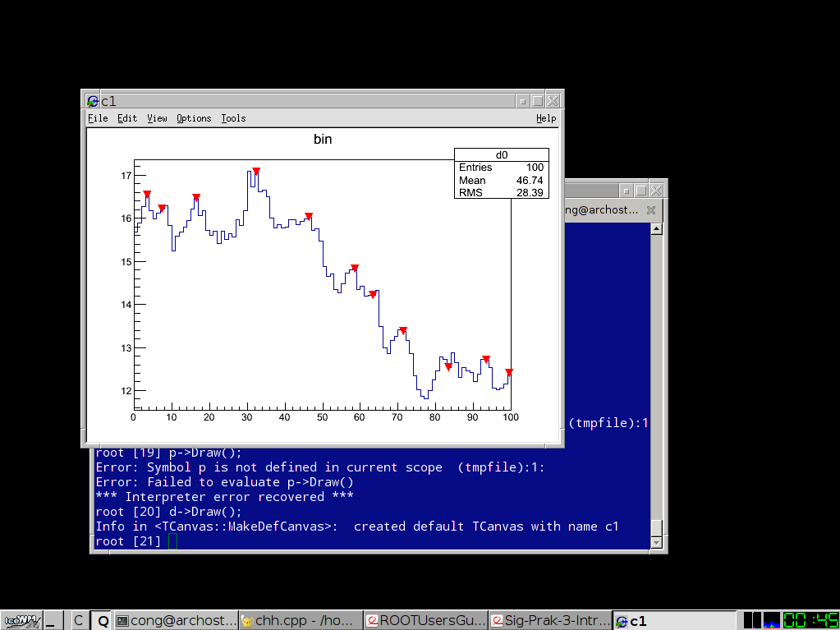The image size is (840, 630).
Task: Click the x-axis label 50
Action: (x=322, y=418)
